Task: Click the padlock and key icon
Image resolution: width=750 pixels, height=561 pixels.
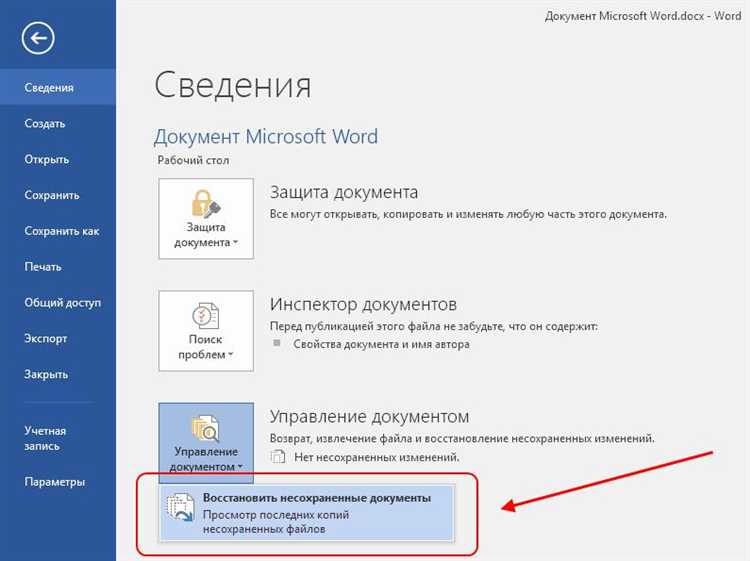Action: 206,204
